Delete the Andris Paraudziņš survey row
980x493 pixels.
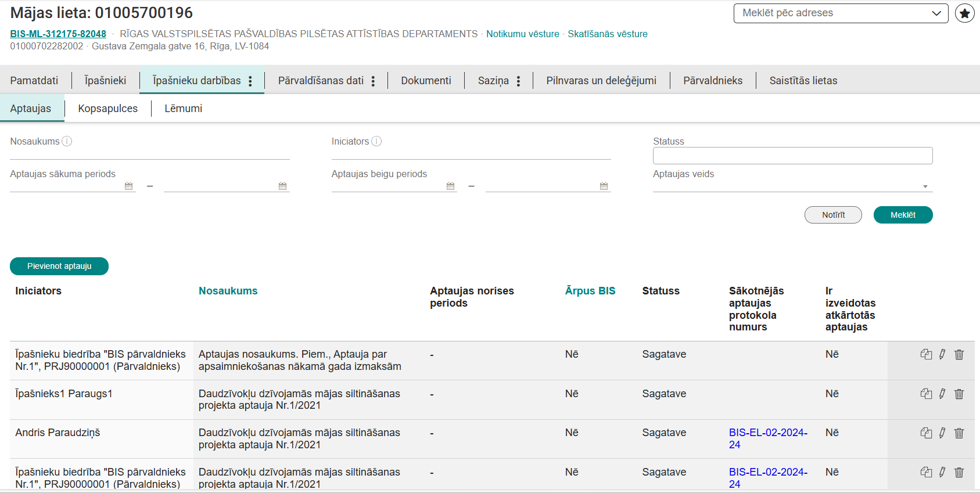pos(959,433)
